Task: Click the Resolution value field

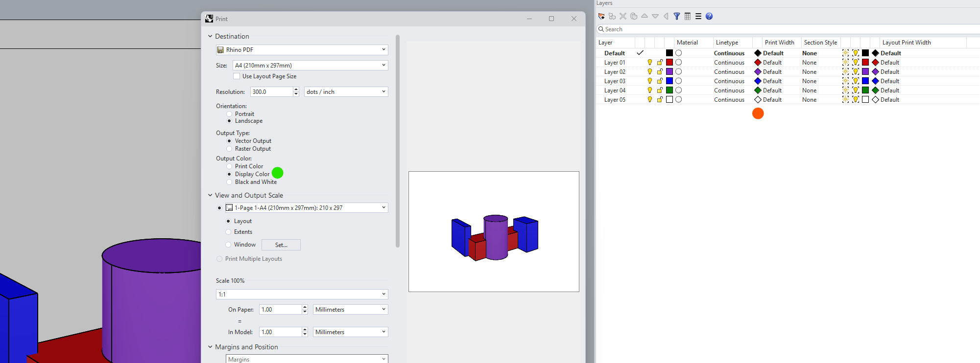Action: tap(272, 92)
